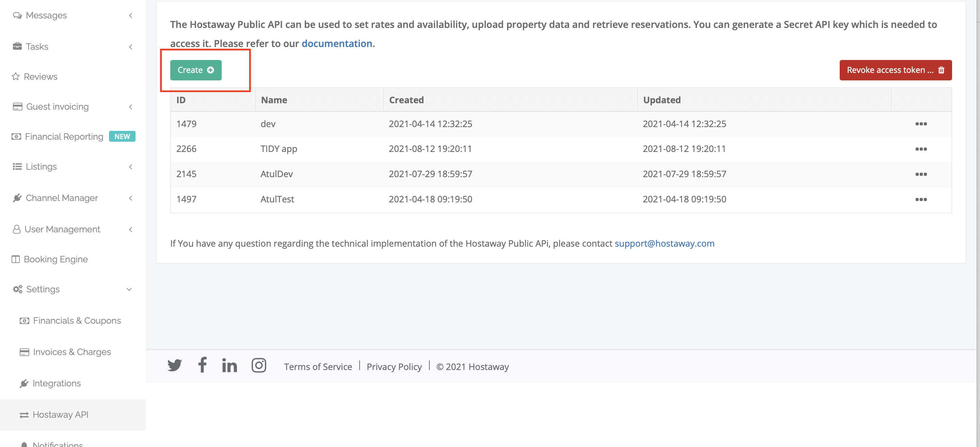Viewport: 980px width, 447px height.
Task: Collapse the Settings sidebar section
Action: (x=129, y=289)
